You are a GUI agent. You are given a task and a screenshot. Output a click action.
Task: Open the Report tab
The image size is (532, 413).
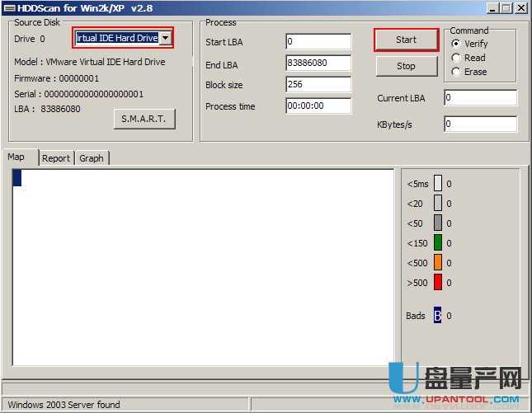tap(56, 158)
